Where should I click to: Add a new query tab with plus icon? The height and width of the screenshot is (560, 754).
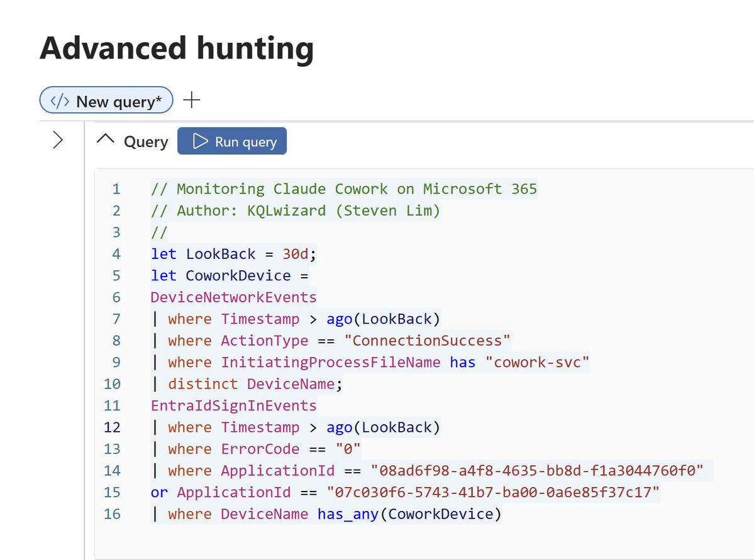point(191,101)
